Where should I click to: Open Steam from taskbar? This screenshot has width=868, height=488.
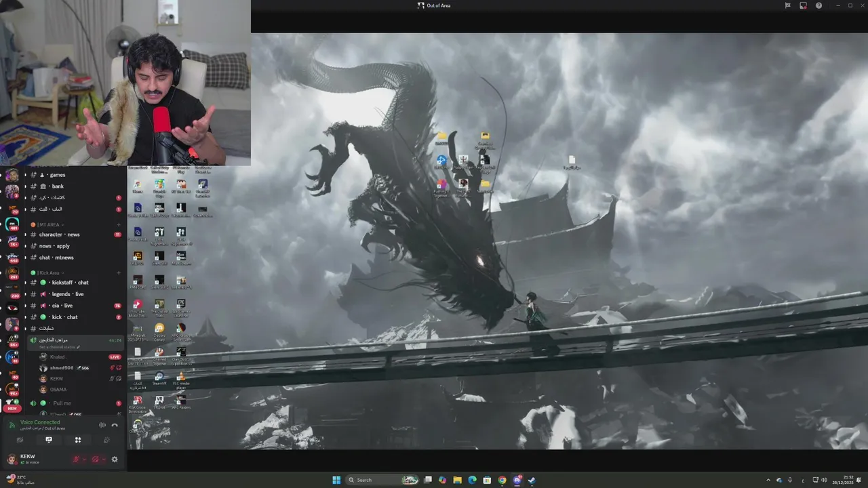point(532,480)
